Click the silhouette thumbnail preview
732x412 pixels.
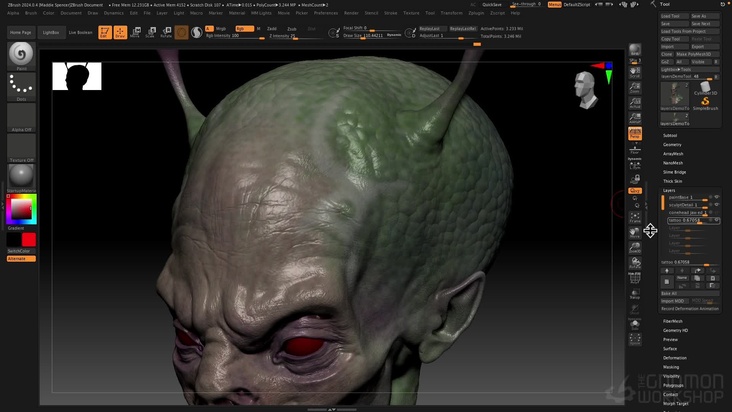coord(77,76)
